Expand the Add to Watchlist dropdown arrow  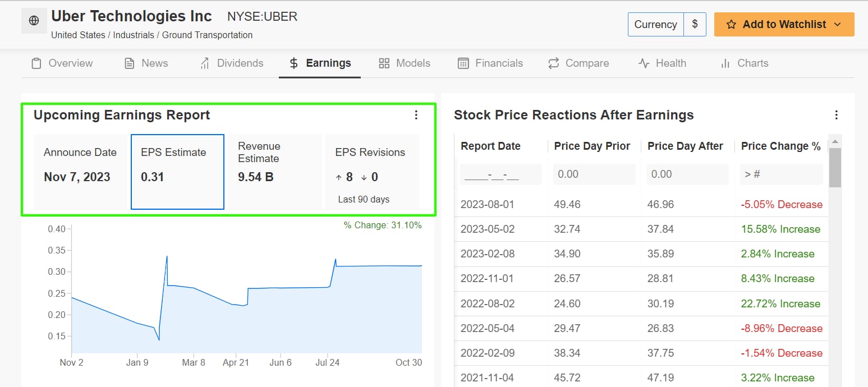(838, 25)
